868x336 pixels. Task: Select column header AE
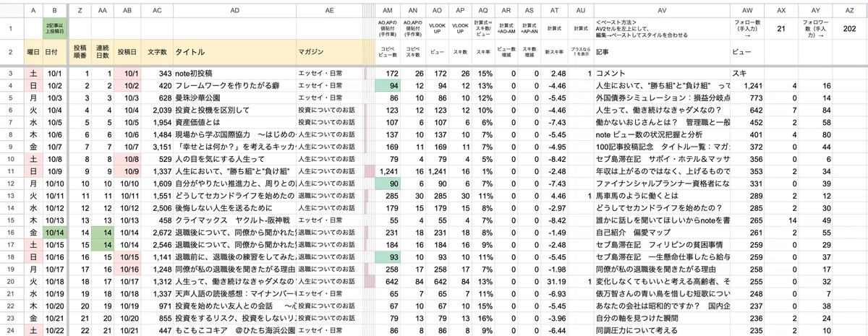tap(329, 11)
